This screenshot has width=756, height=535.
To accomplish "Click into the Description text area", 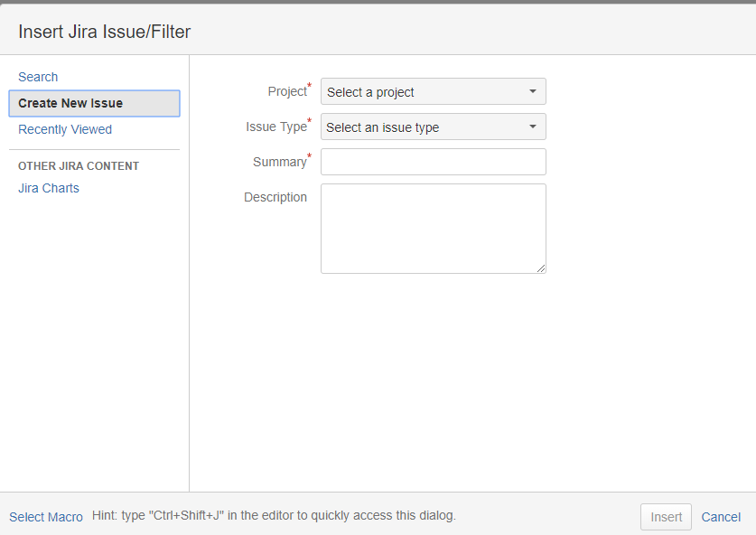I will tap(434, 229).
